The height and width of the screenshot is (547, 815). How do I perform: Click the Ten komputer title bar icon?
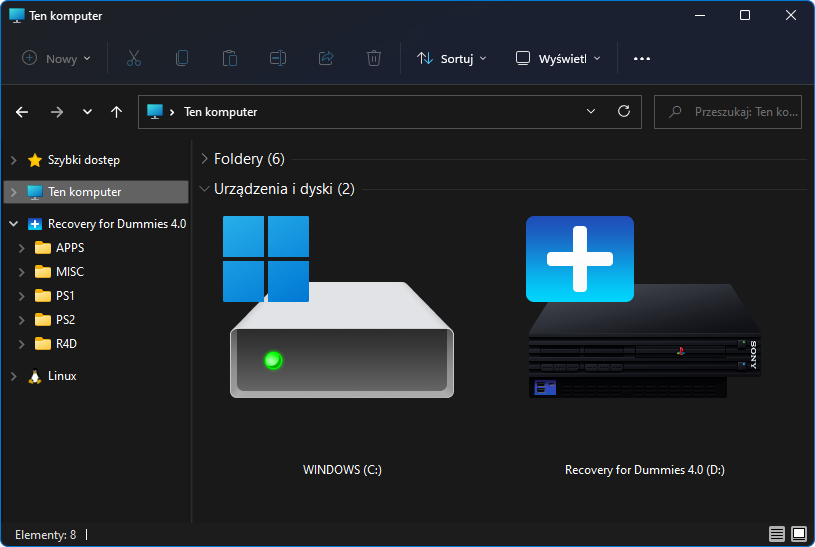pyautogui.click(x=17, y=16)
